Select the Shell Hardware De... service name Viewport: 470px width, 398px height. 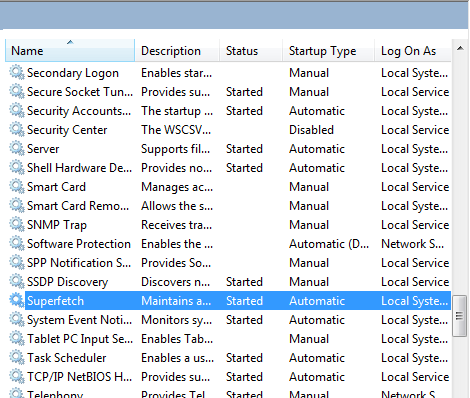(x=79, y=168)
